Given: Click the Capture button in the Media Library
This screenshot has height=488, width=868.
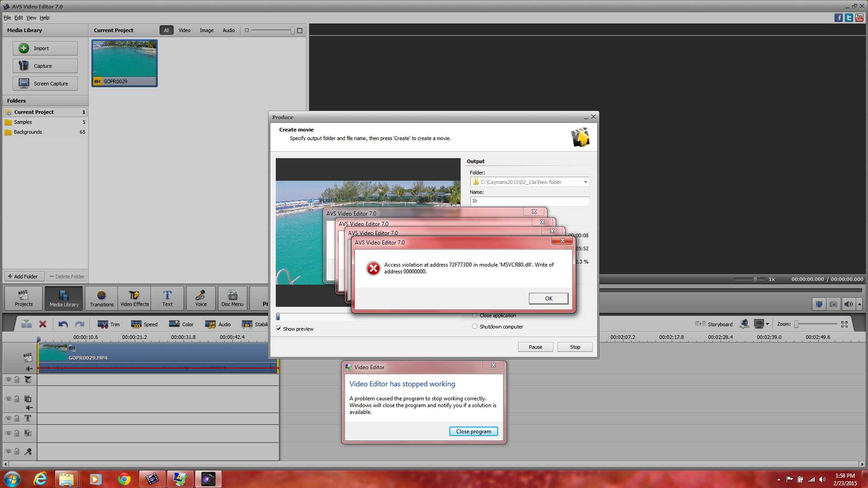Looking at the screenshot, I should [45, 66].
